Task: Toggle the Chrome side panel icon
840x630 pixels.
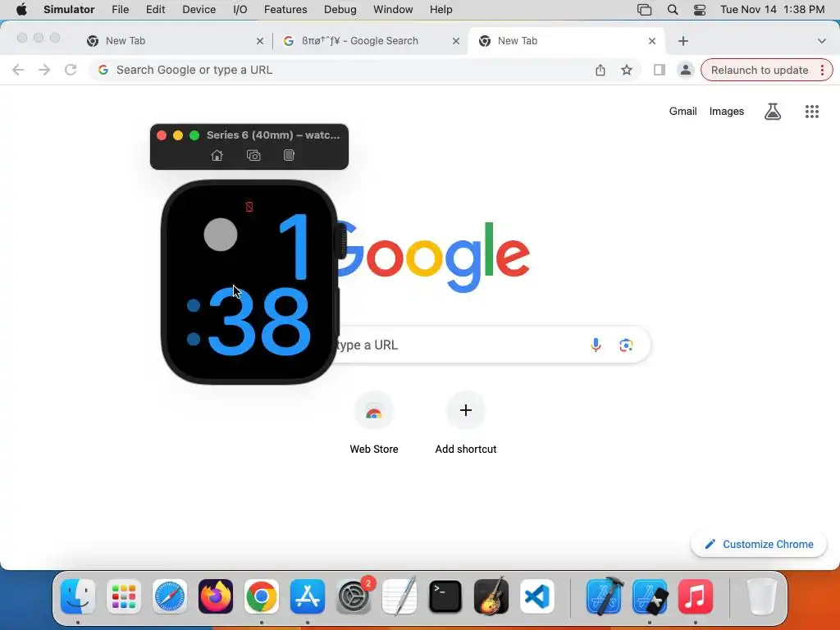Action: pos(660,70)
